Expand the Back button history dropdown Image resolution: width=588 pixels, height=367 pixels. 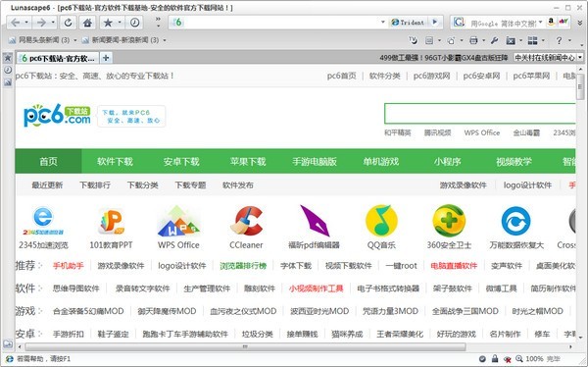(x=26, y=23)
